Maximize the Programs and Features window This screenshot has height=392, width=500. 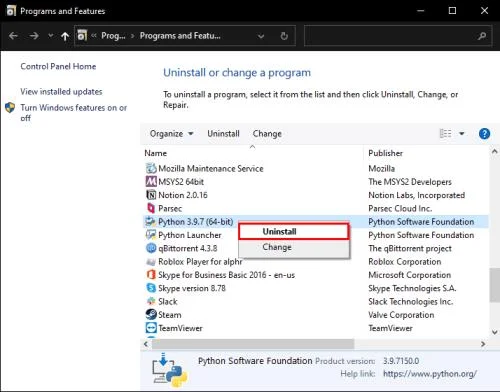coord(452,11)
